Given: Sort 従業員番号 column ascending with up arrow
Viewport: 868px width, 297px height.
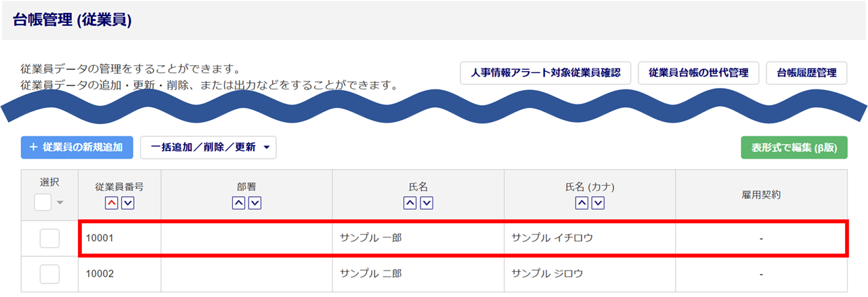Looking at the screenshot, I should [111, 203].
